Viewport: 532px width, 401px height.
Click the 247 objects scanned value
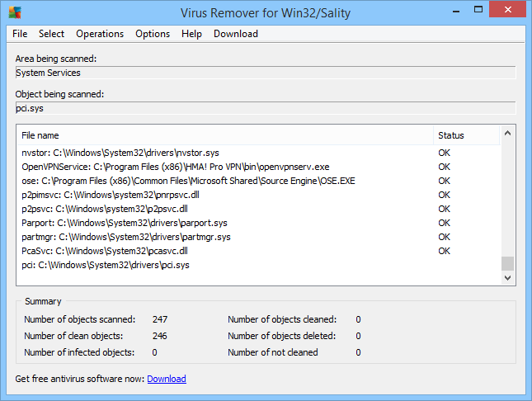click(x=160, y=319)
